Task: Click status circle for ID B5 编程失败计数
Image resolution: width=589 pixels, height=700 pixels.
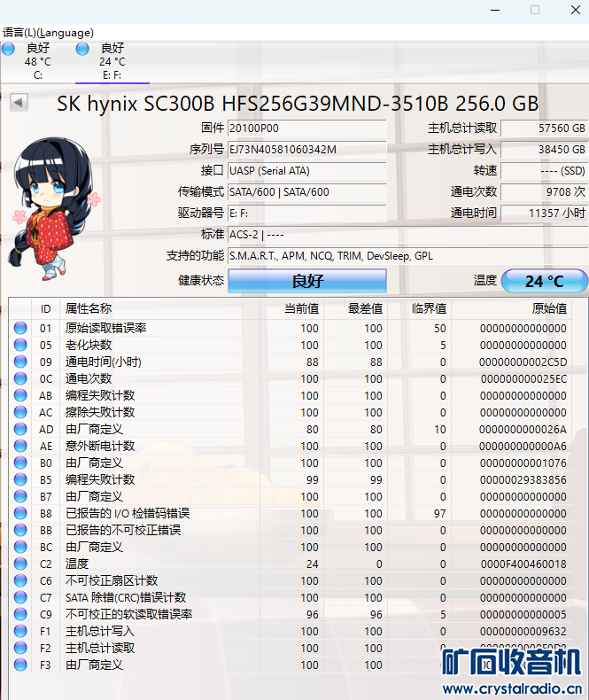Action: click(20, 479)
